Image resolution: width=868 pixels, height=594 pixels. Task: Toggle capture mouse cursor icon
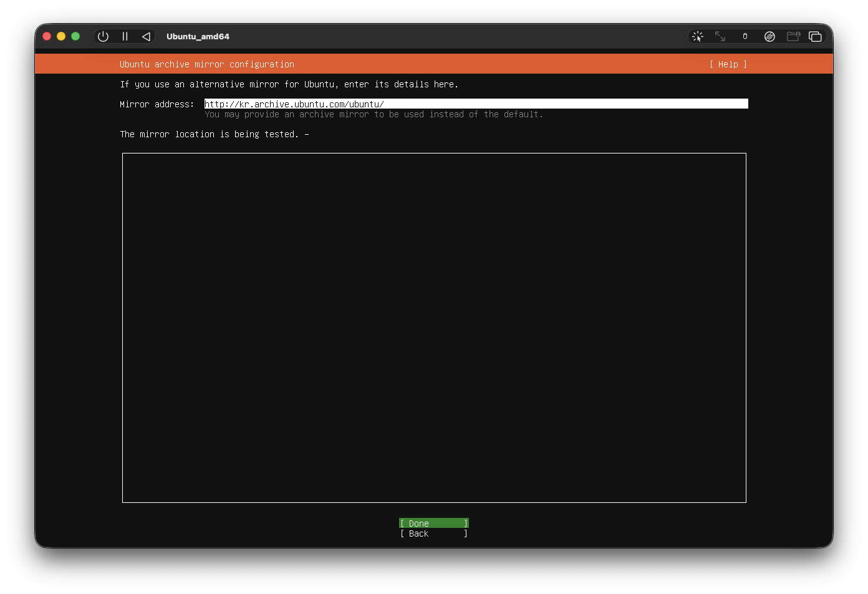tap(698, 36)
